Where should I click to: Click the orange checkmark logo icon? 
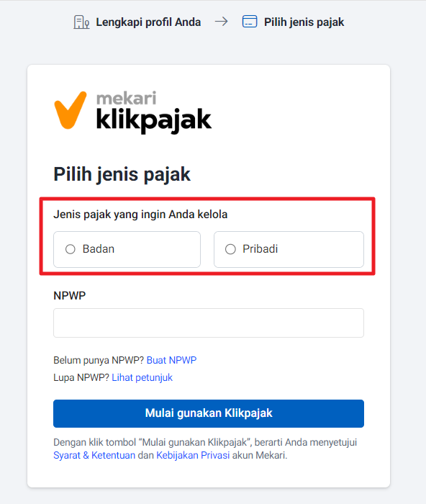pos(71,110)
